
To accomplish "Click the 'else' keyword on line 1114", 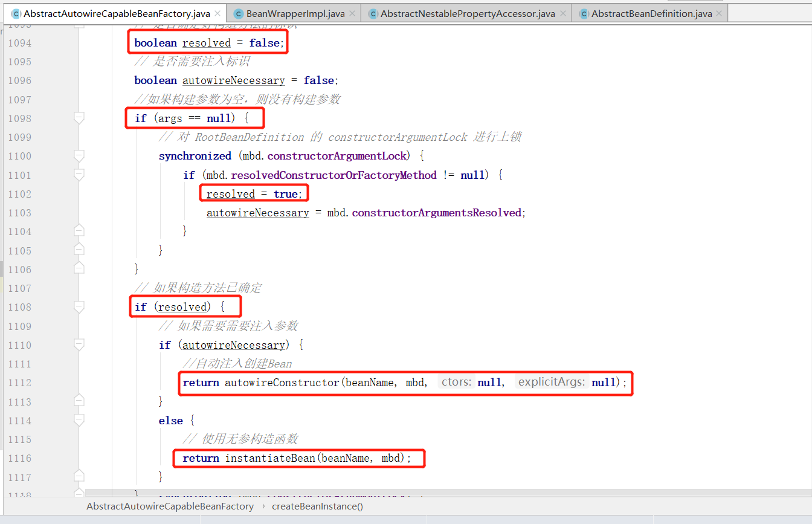I will [170, 421].
